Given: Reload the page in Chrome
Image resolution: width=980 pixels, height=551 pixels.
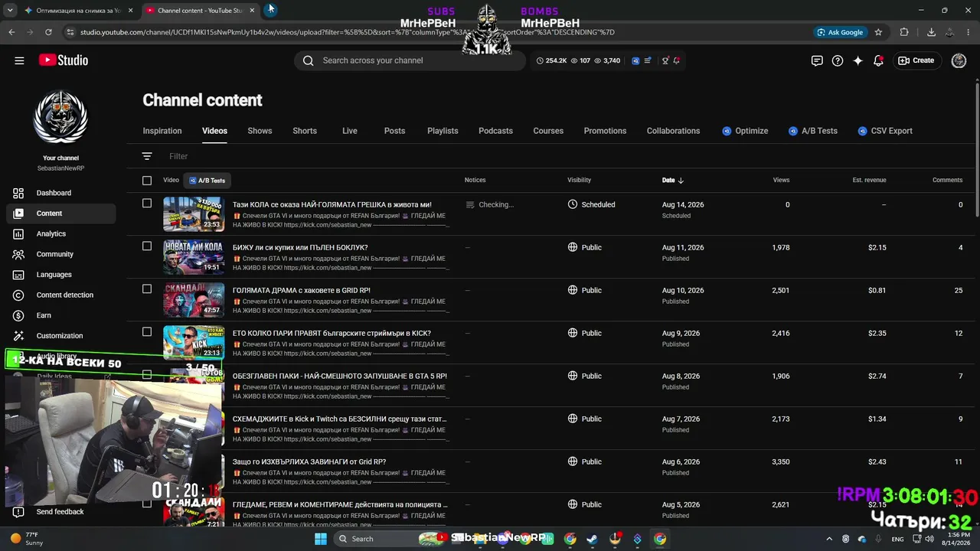Looking at the screenshot, I should 48,32.
